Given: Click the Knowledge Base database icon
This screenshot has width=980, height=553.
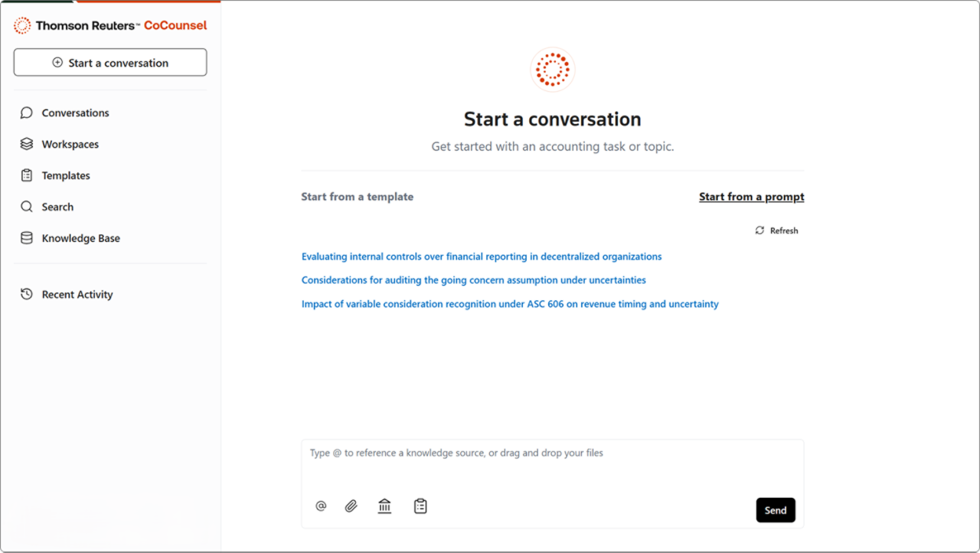Looking at the screenshot, I should click(x=27, y=238).
